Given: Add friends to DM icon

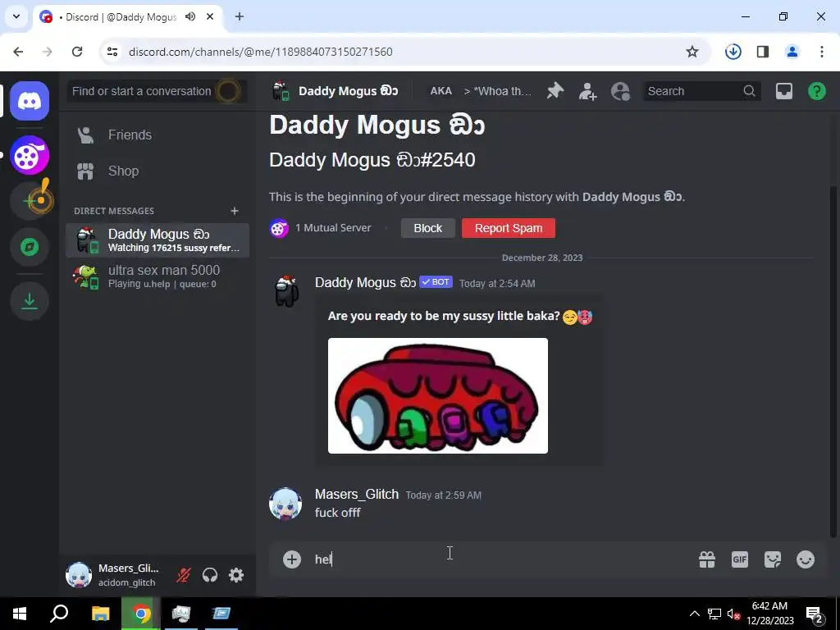Looking at the screenshot, I should [587, 91].
